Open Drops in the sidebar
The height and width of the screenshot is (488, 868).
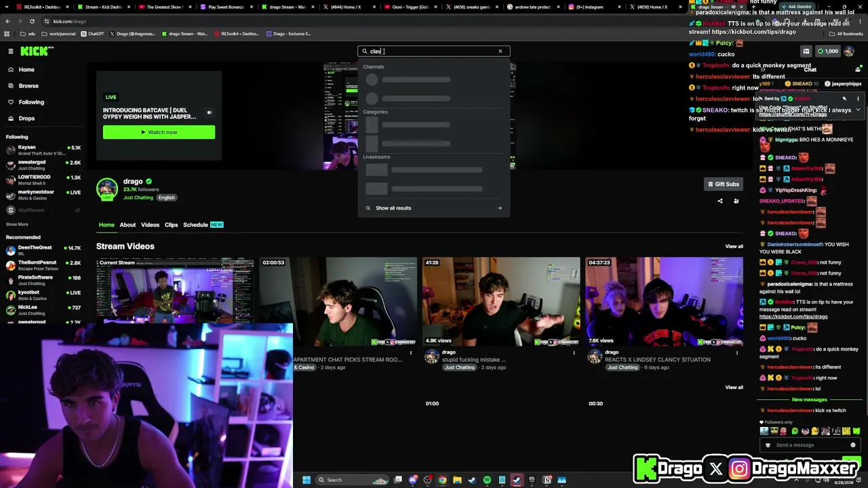(26, 119)
